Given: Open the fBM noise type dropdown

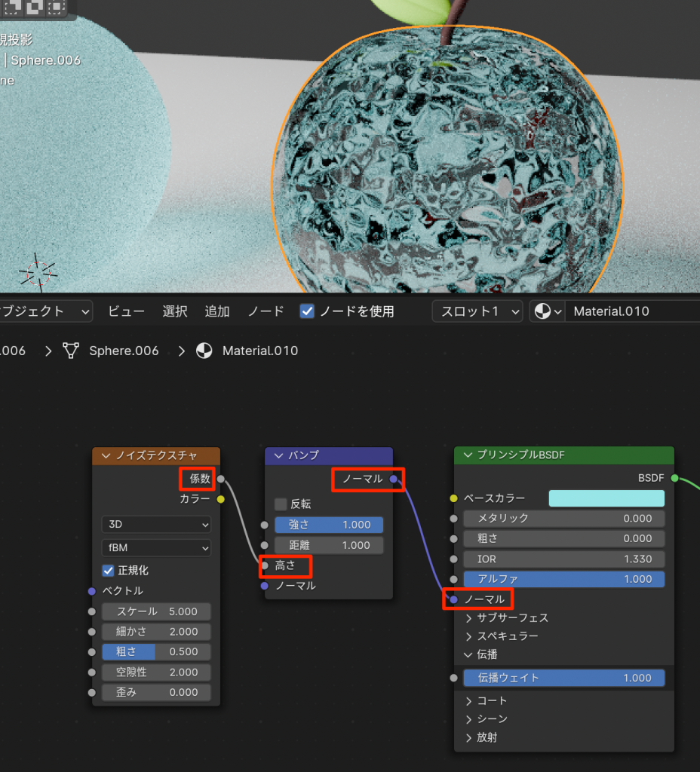Looking at the screenshot, I should pos(156,548).
